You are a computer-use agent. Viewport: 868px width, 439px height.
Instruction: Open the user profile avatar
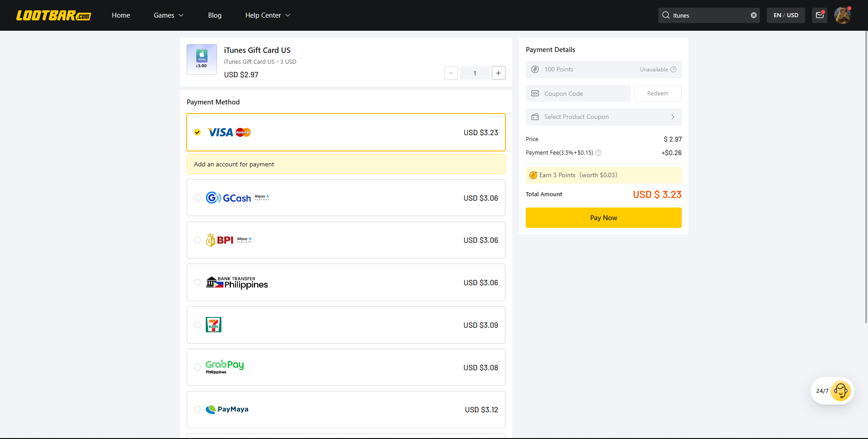pyautogui.click(x=843, y=15)
